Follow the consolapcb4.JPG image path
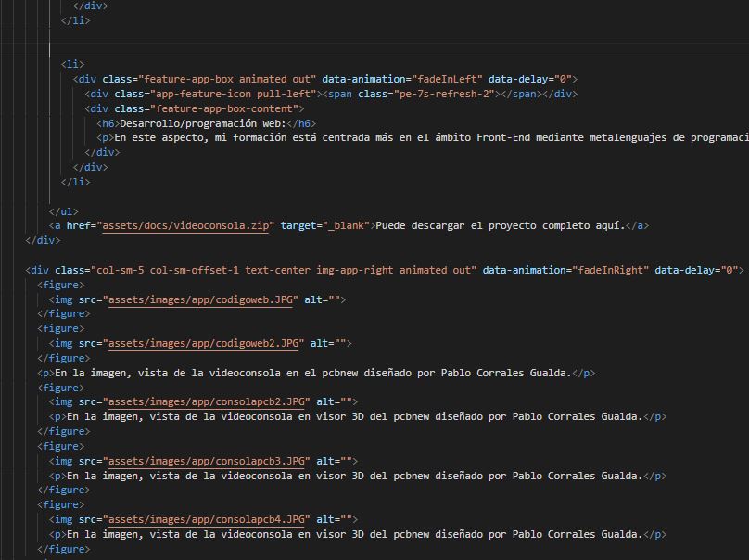 click(x=208, y=520)
